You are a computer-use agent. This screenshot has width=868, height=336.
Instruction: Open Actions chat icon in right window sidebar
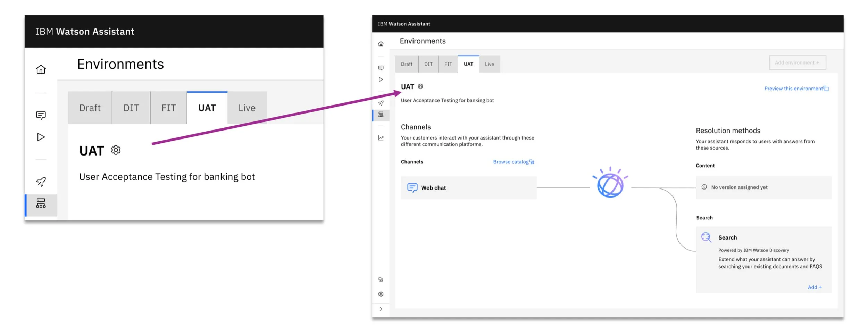(381, 68)
